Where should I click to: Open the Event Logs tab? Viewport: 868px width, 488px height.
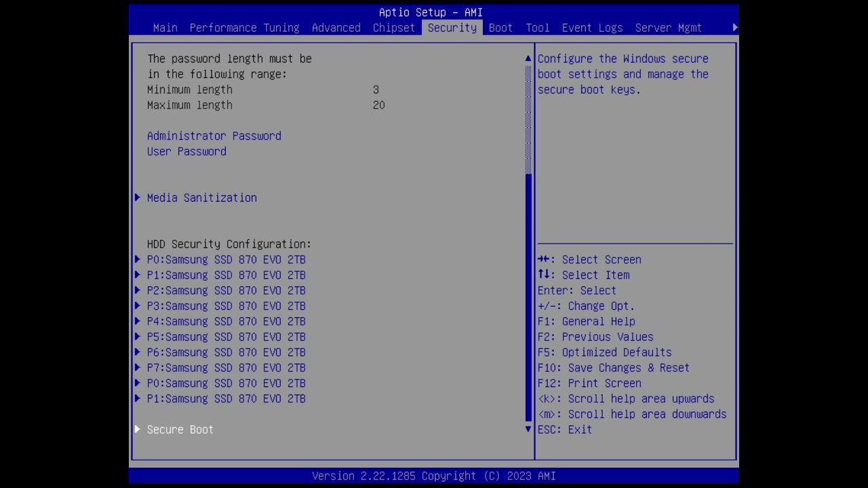(x=592, y=28)
